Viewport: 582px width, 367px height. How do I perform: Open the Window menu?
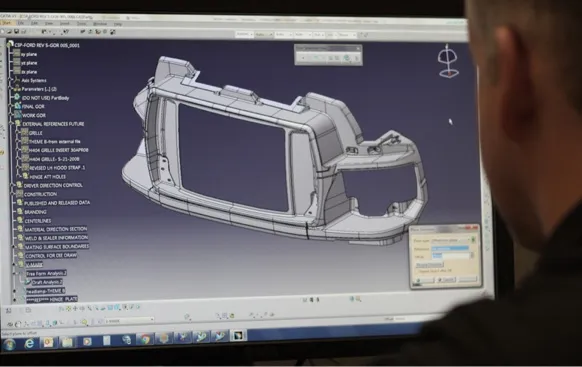point(100,24)
